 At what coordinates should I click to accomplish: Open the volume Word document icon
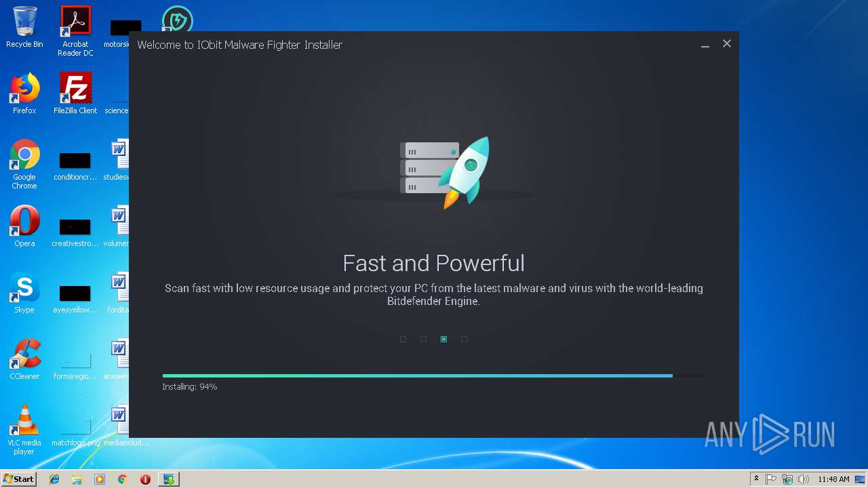tap(120, 226)
